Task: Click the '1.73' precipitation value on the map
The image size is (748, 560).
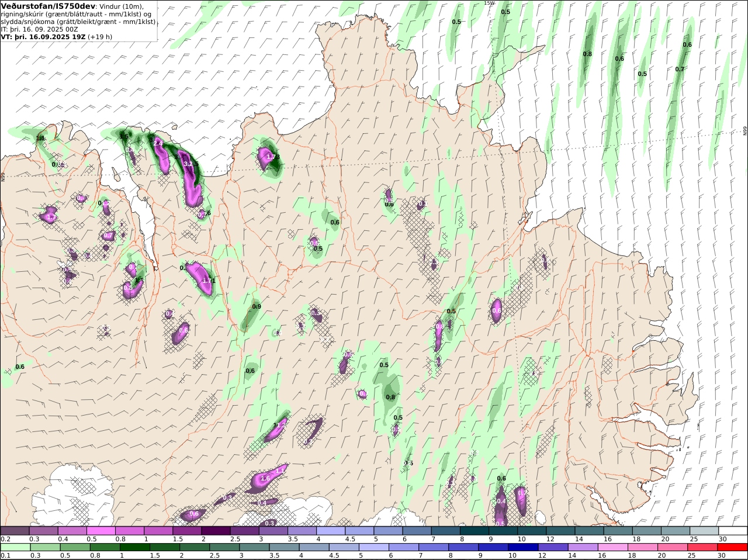Action: (x=273, y=157)
